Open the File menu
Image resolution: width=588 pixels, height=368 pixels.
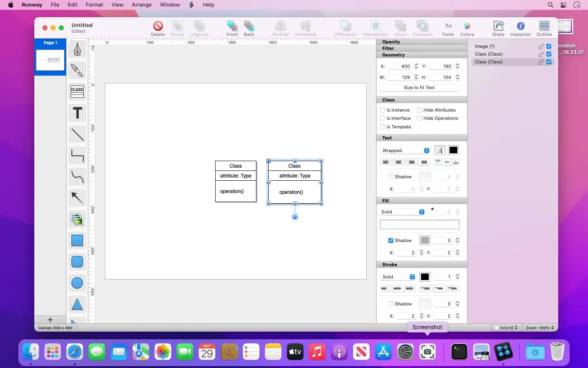55,5
